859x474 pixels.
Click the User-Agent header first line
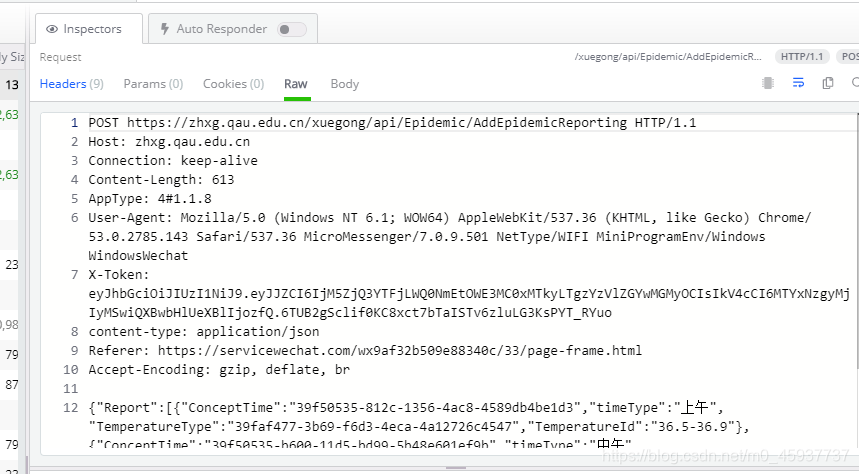pyautogui.click(x=450, y=218)
